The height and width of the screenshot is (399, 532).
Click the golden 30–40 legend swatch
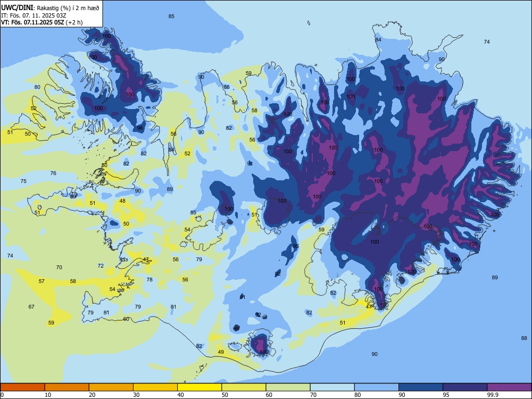tap(155, 387)
